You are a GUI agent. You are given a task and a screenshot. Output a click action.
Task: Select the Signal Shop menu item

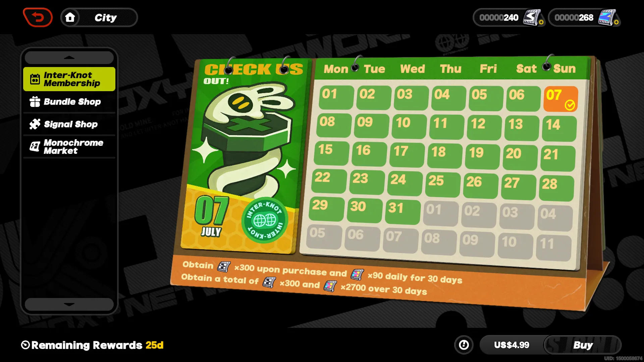(x=70, y=124)
